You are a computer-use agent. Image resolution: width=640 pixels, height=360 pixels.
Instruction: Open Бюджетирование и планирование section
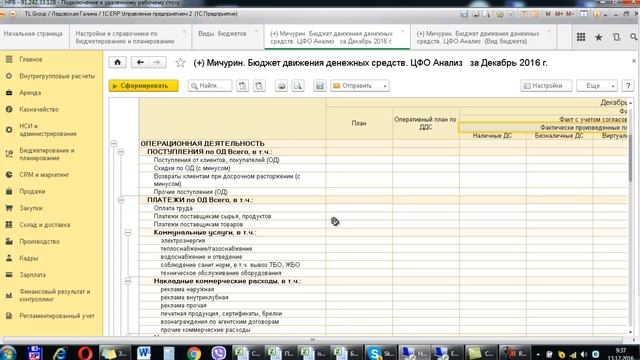click(x=47, y=154)
